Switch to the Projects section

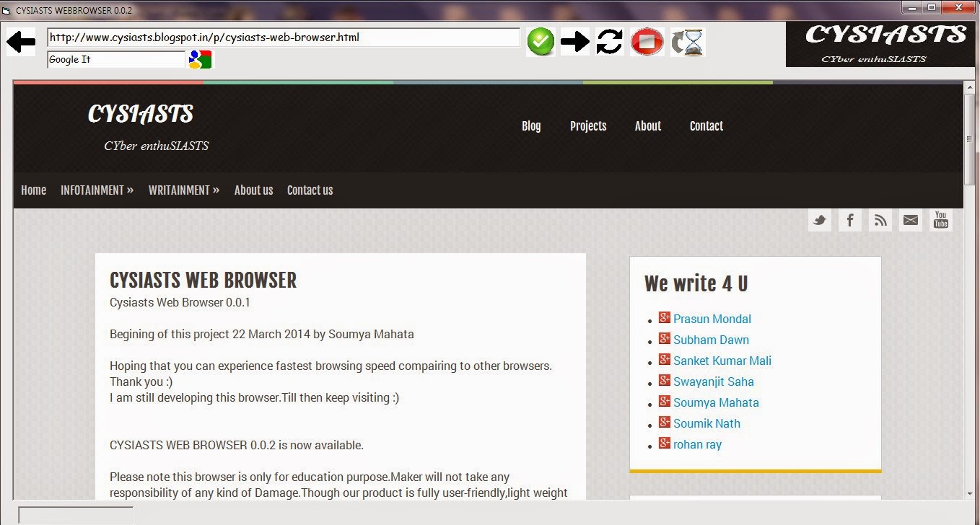pyautogui.click(x=587, y=126)
